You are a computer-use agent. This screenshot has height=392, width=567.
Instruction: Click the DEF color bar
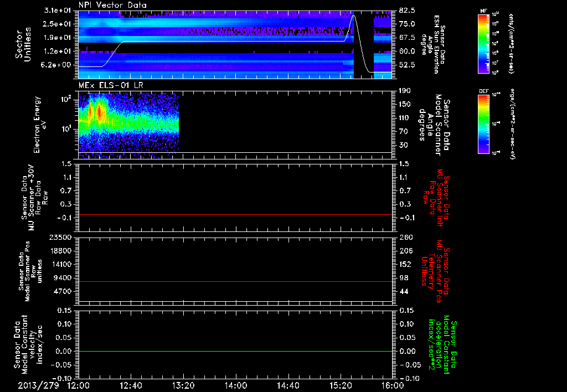pyautogui.click(x=483, y=123)
